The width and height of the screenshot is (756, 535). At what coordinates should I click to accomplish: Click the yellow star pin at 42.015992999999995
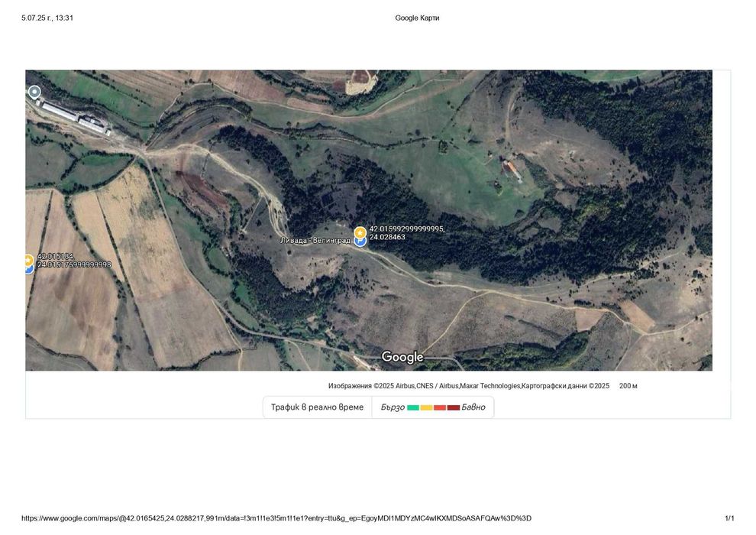click(x=360, y=232)
